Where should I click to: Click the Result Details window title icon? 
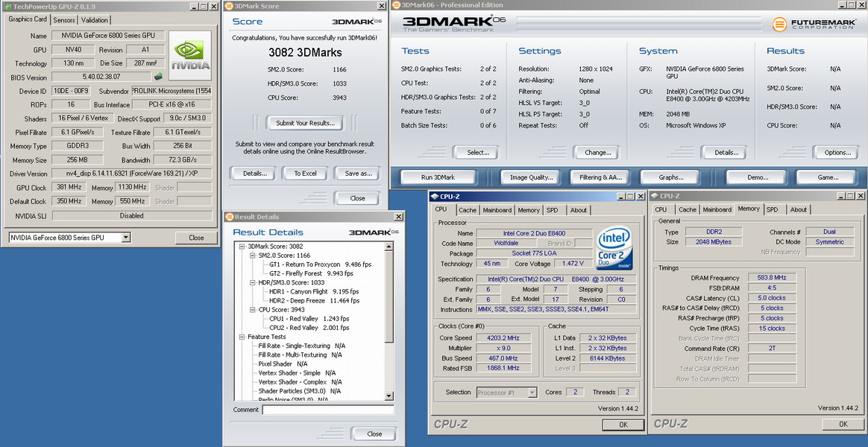click(229, 217)
